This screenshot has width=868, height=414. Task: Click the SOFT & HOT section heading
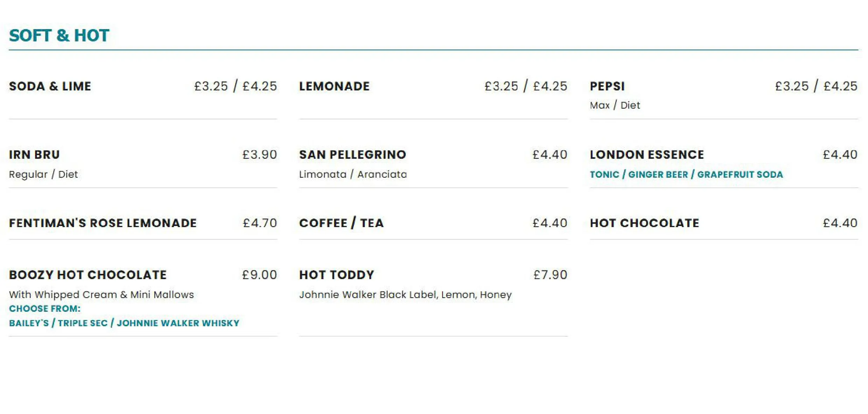point(59,36)
